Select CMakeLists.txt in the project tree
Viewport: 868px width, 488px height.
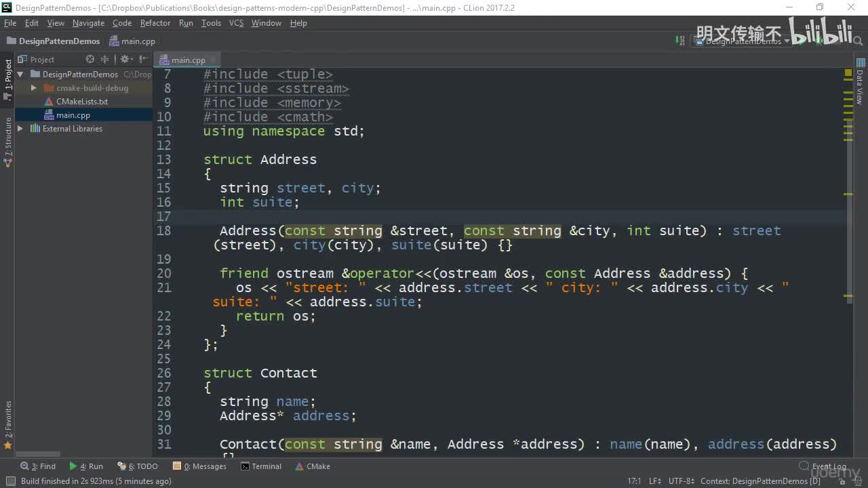click(82, 102)
